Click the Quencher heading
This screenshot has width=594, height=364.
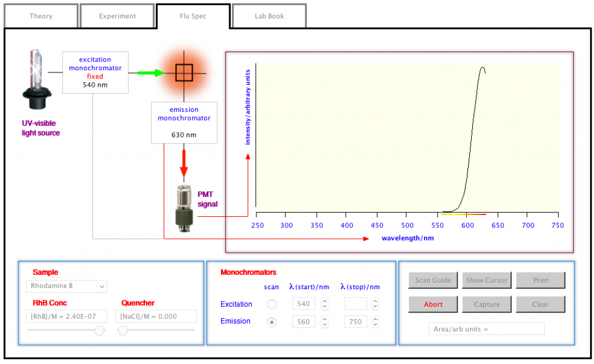click(138, 303)
